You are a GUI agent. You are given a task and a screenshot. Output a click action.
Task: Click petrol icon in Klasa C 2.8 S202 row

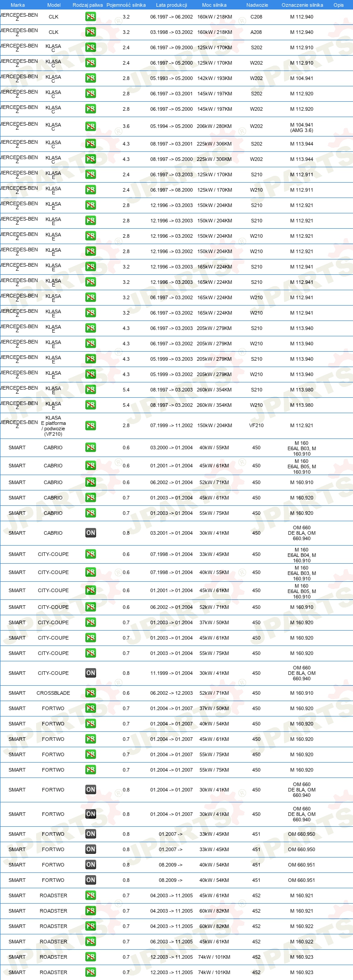[x=90, y=94]
